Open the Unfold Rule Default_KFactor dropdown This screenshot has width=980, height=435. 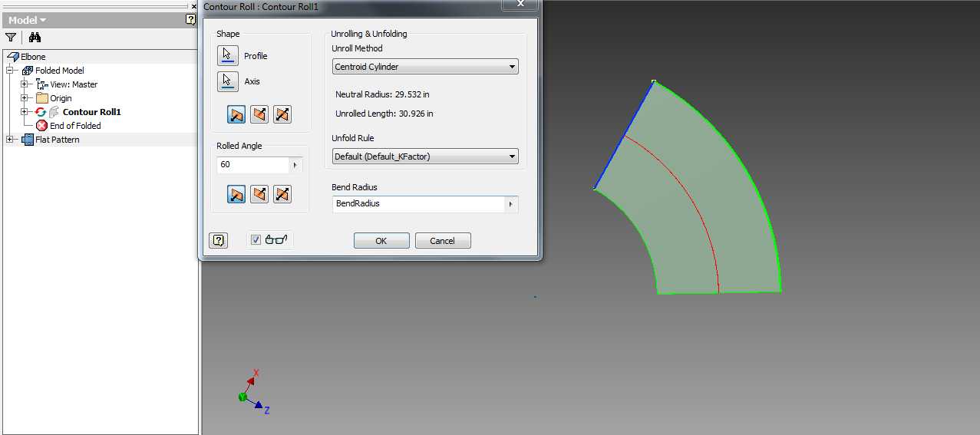point(426,157)
